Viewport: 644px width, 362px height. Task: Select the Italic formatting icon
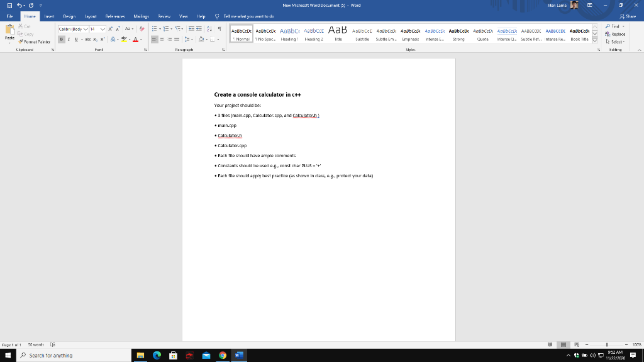[x=69, y=39]
